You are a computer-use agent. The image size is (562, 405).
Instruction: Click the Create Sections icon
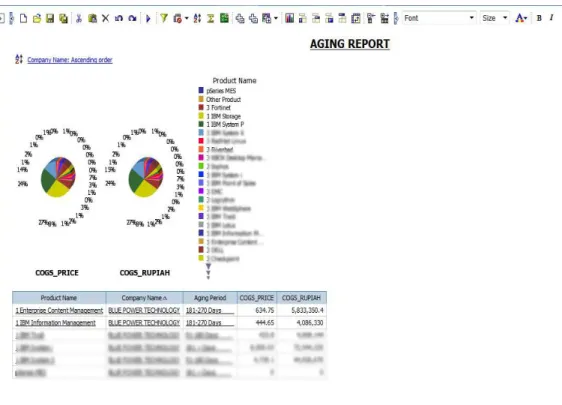tap(342, 18)
